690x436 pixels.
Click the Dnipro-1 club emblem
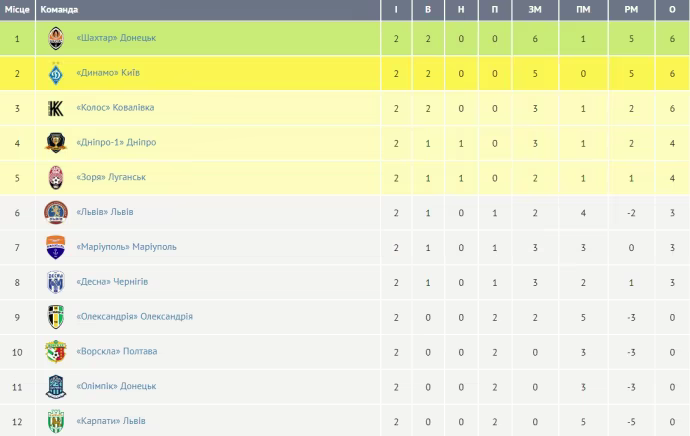coord(56,143)
